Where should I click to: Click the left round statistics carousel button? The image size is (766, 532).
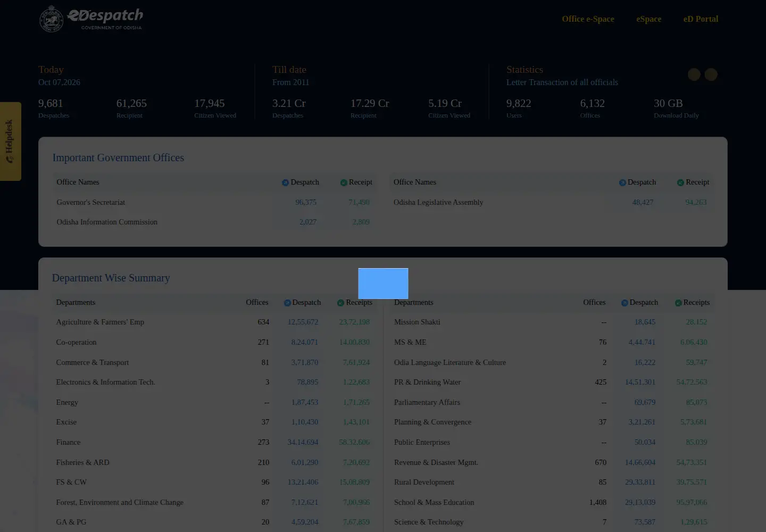[x=694, y=74]
